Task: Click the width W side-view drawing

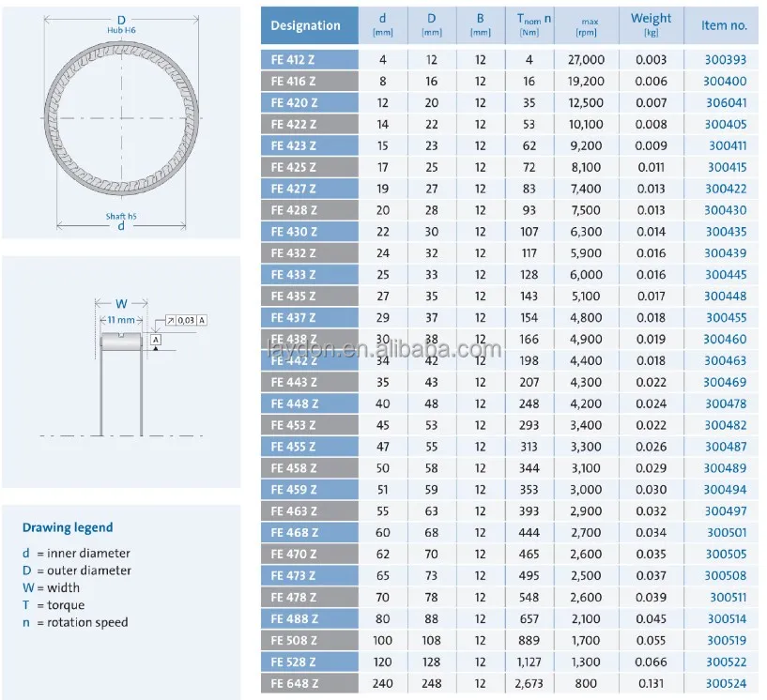Action: 121,371
